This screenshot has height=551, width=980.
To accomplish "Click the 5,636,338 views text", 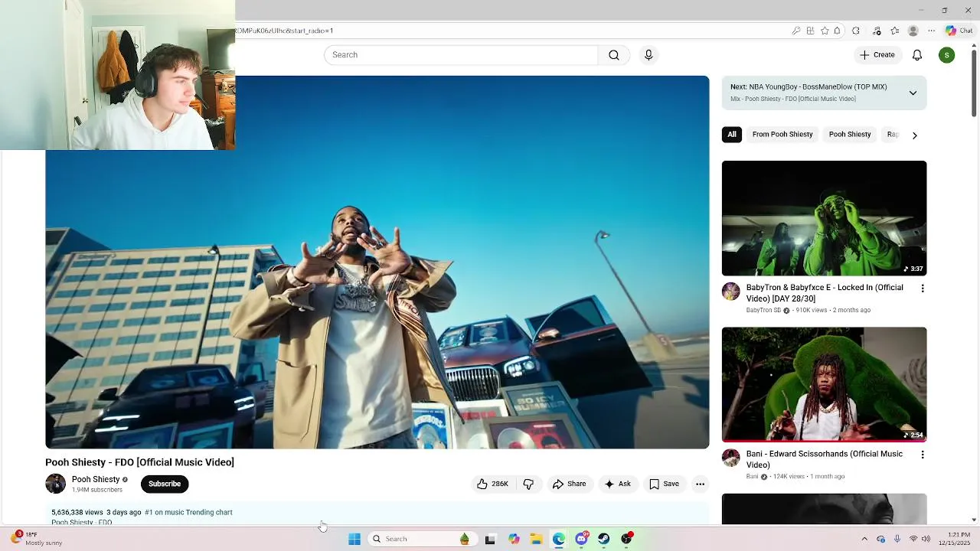I will [x=77, y=513].
